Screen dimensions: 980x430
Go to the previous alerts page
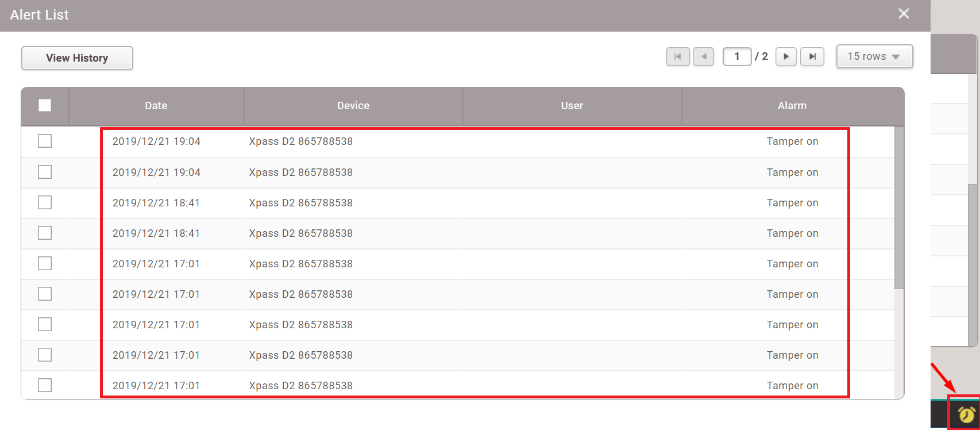(x=703, y=56)
